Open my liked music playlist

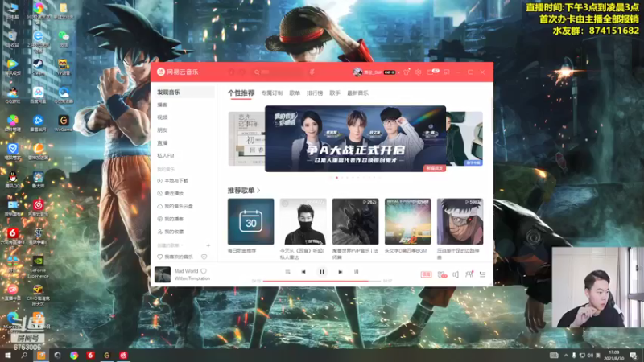(175, 257)
